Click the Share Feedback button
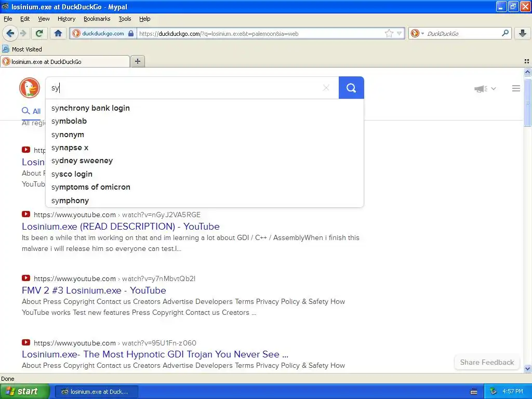 (x=487, y=362)
